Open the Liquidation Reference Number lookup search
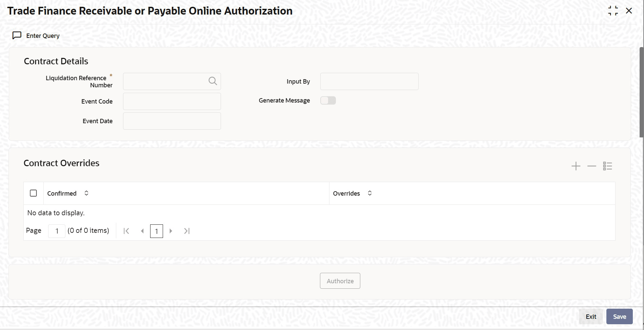 point(213,81)
